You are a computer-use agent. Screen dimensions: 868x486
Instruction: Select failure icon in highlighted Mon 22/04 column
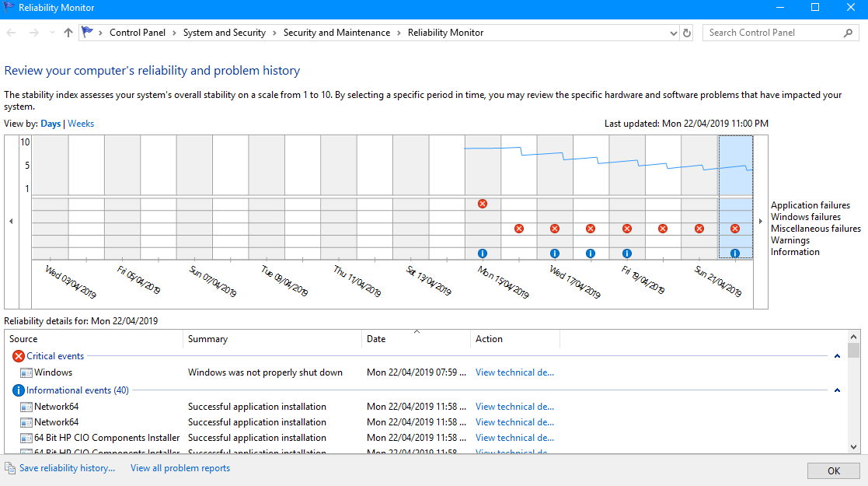tap(735, 229)
